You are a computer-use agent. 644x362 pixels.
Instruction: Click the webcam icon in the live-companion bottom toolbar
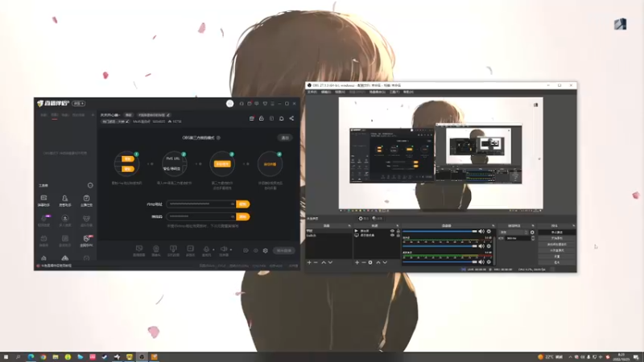point(156,250)
